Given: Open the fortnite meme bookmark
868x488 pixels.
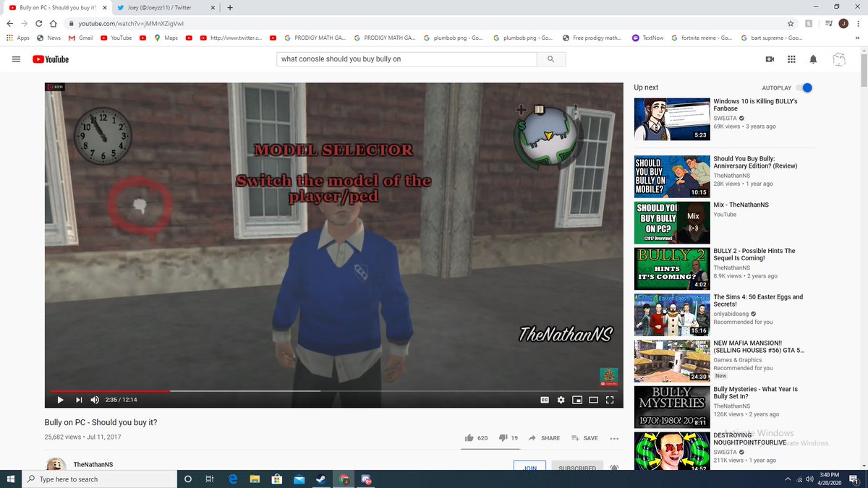Looking at the screenshot, I should coord(702,38).
